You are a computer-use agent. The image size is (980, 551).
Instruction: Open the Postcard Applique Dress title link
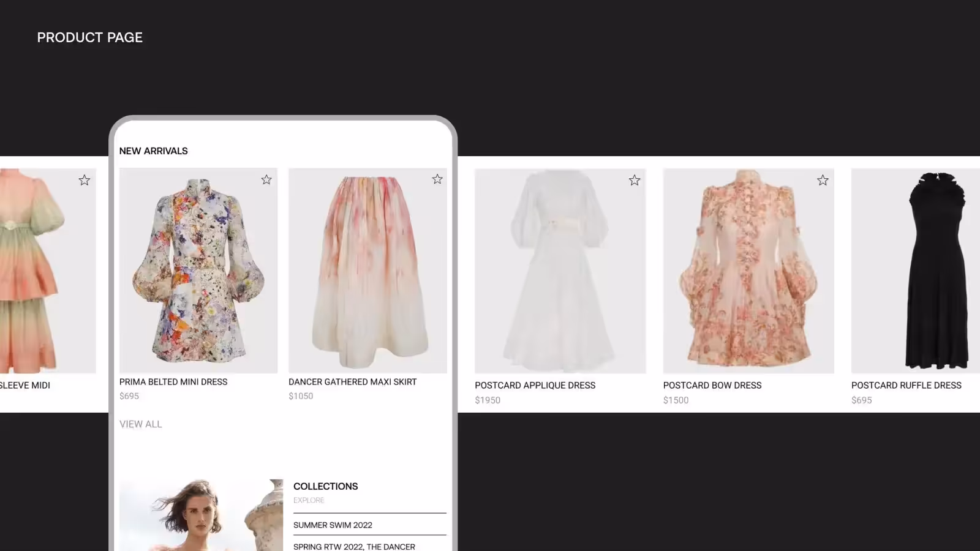coord(535,385)
